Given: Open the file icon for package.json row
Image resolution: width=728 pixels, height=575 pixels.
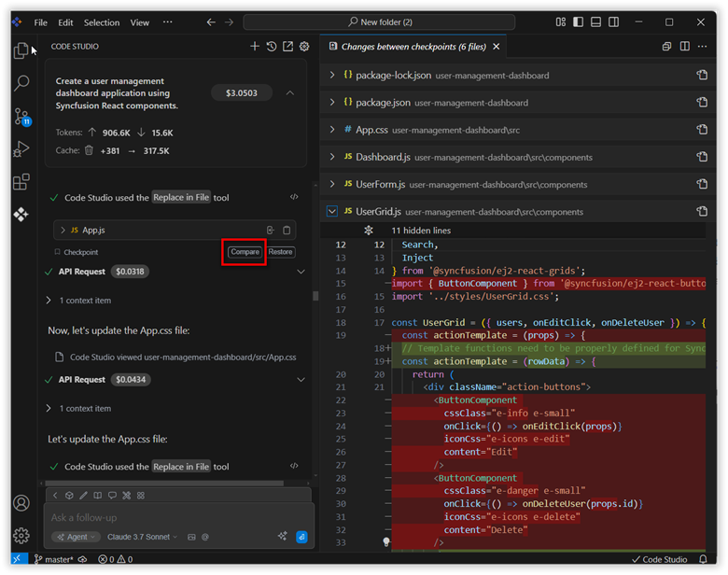Looking at the screenshot, I should pos(702,103).
